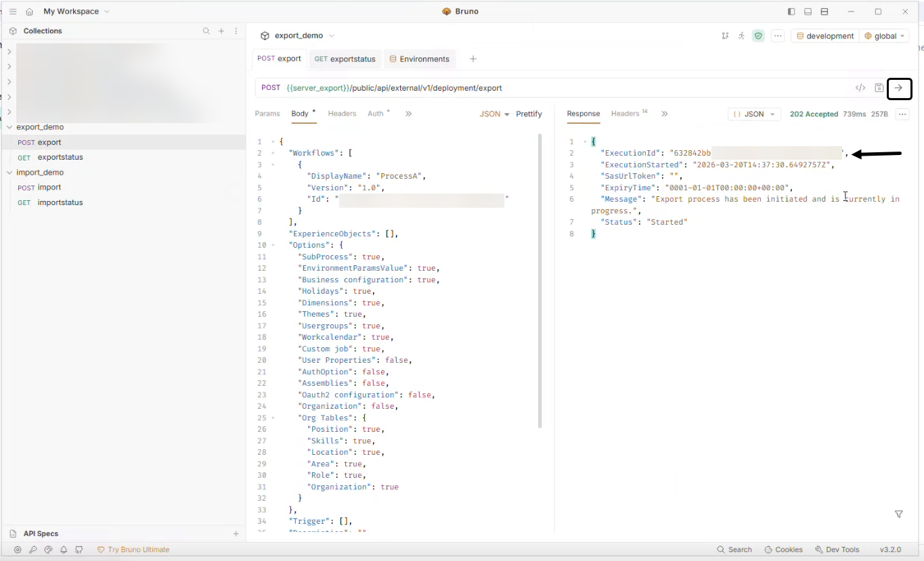Fold the Org Tables JSON block
The height and width of the screenshot is (561, 924).
(x=273, y=418)
